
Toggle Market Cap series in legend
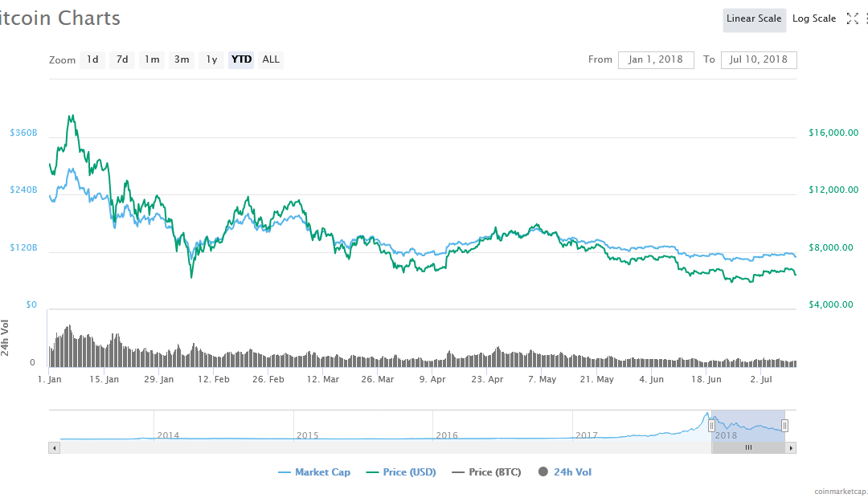coord(314,472)
